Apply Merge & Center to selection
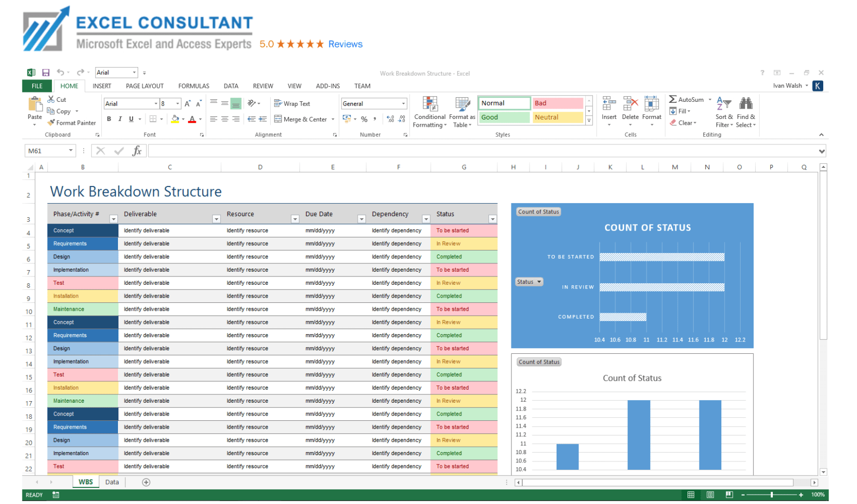This screenshot has height=504, width=857. pyautogui.click(x=300, y=119)
